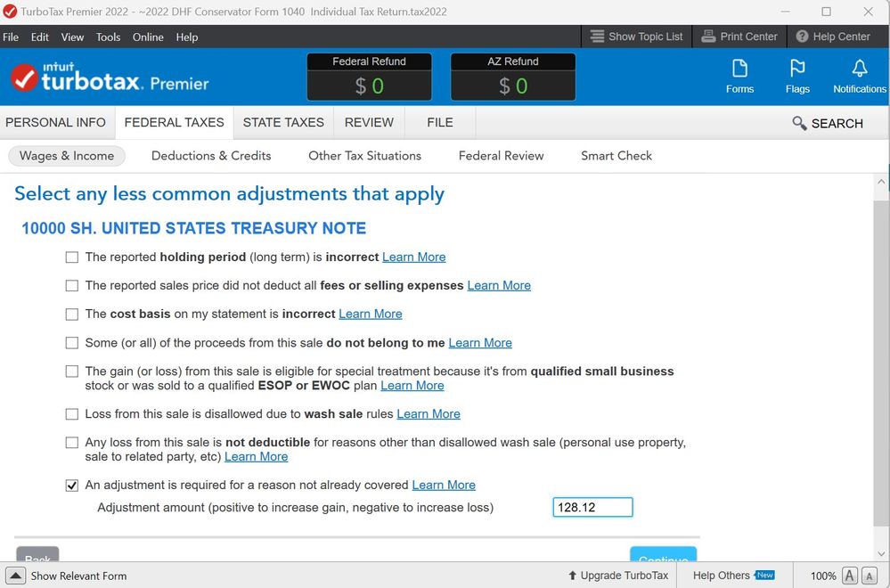
Task: Click the 10000 SH. United States Treasury Note heading
Action: tap(193, 228)
